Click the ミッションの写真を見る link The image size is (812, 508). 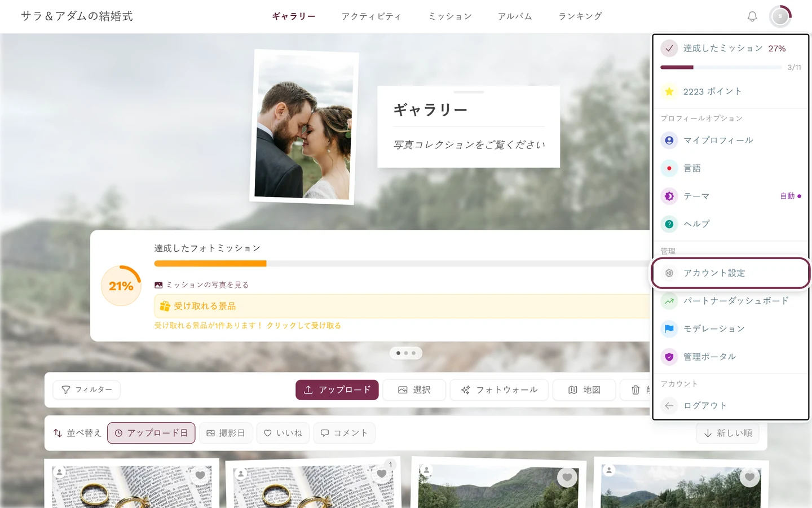pos(202,285)
